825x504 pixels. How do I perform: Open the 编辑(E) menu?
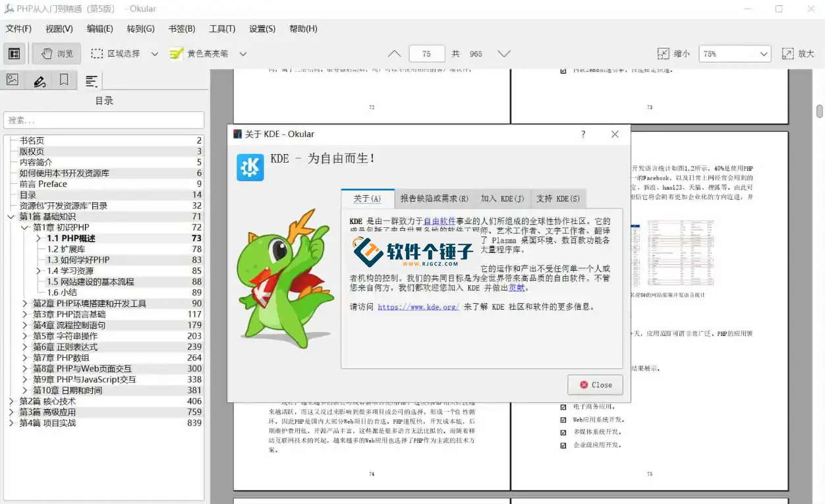(x=100, y=29)
